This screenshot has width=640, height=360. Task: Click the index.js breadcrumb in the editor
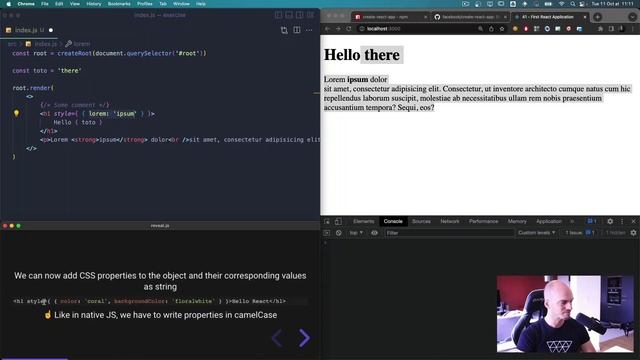pos(41,44)
